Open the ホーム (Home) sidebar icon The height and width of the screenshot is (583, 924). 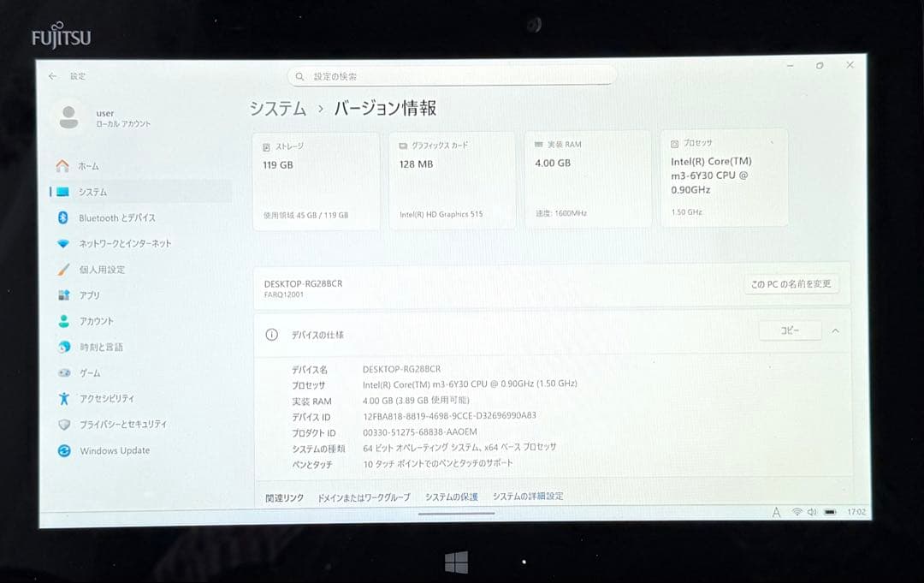[x=62, y=166]
